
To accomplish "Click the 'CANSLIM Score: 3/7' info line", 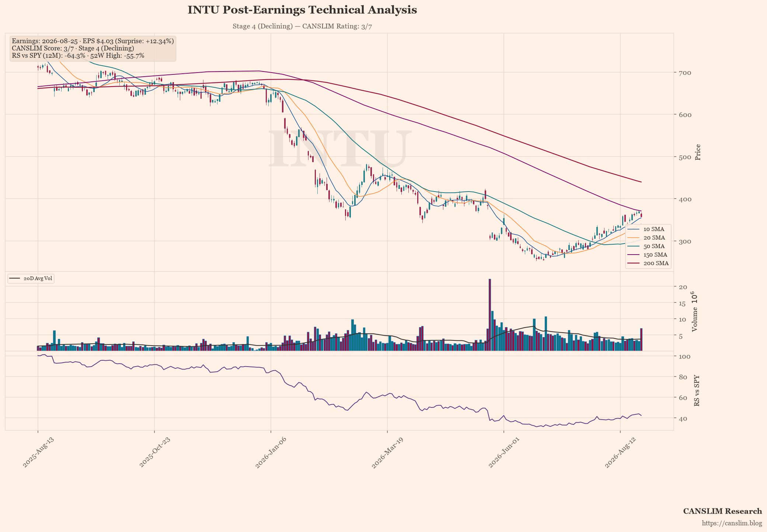I will pyautogui.click(x=73, y=48).
